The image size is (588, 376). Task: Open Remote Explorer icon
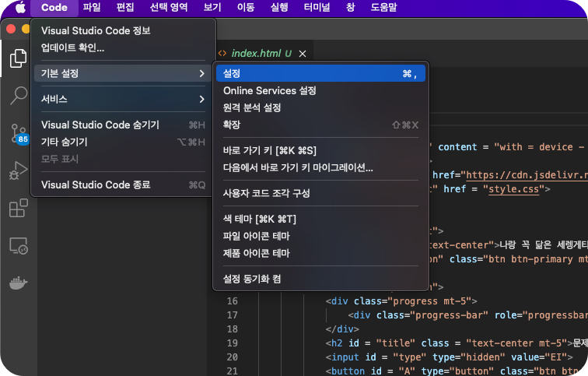18,246
